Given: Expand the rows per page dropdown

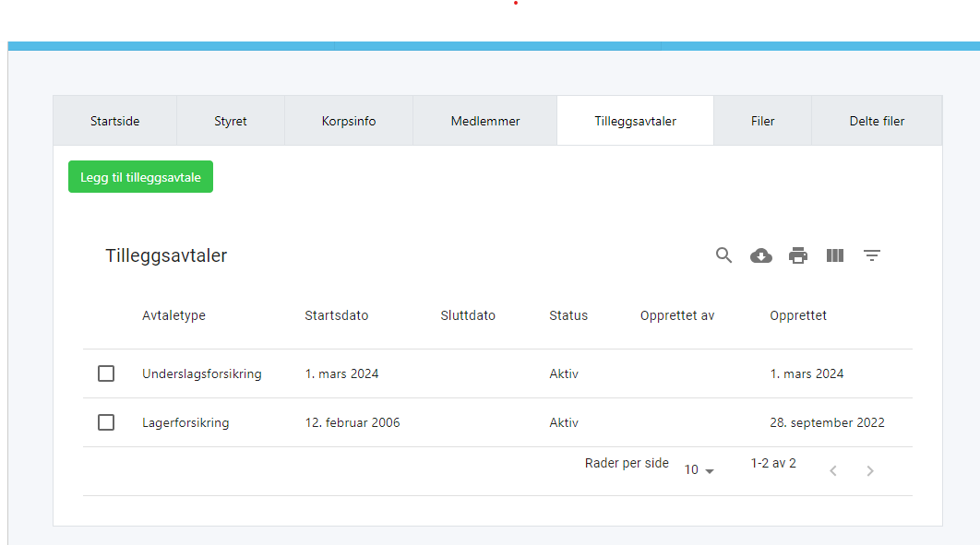Looking at the screenshot, I should pyautogui.click(x=699, y=470).
